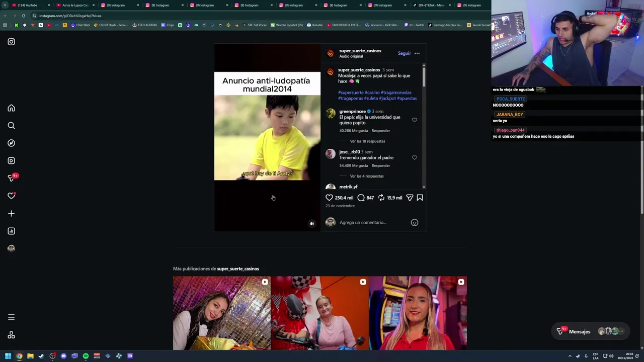644x362 pixels.
Task: Open Instagram search magnifier in sidebar
Action: pyautogui.click(x=11, y=126)
